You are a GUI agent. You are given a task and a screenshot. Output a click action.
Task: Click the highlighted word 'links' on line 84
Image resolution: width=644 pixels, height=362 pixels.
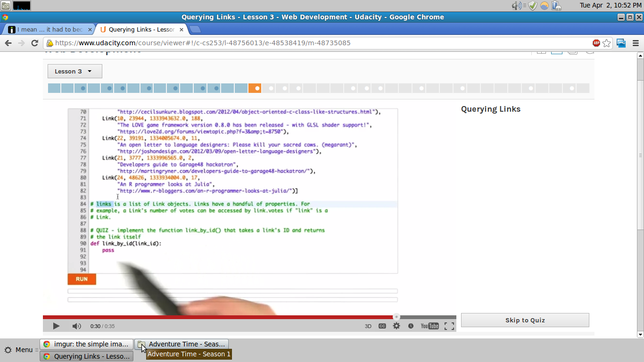104,204
